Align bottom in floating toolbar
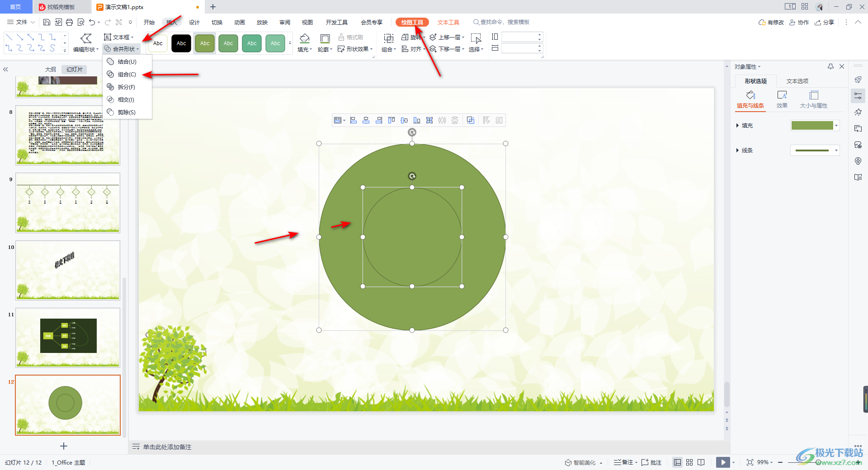The image size is (868, 470). [x=417, y=120]
